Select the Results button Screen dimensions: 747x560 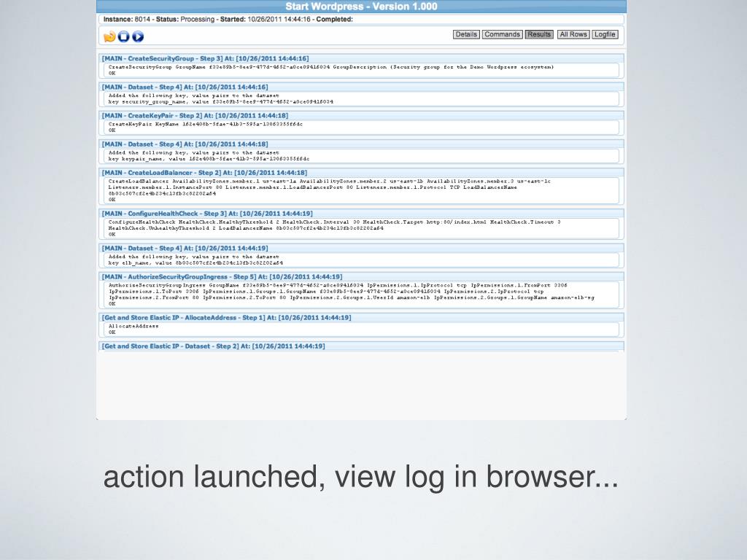coord(539,34)
